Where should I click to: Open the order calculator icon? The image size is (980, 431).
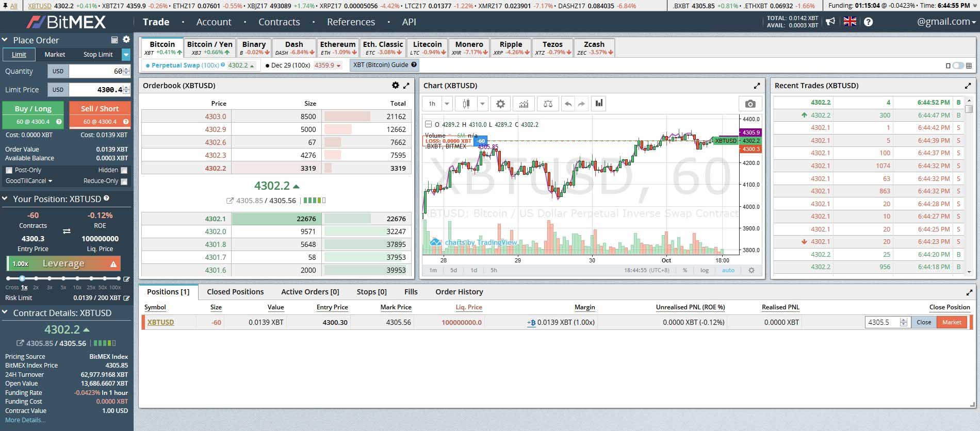115,40
